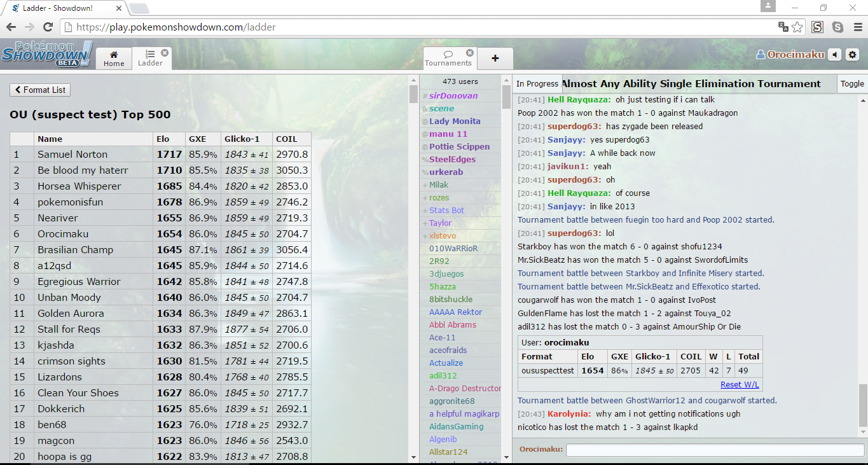Click the Reset W/L link
The height and width of the screenshot is (465, 868).
[740, 385]
